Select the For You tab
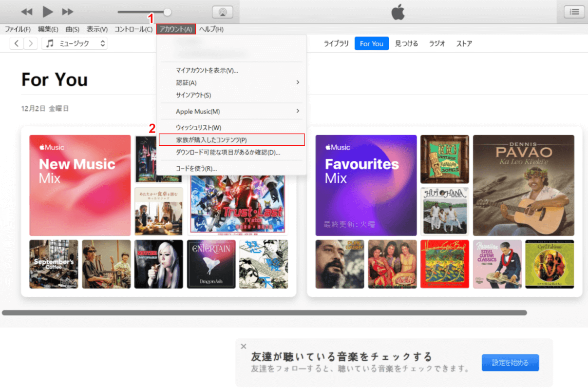 [x=372, y=44]
